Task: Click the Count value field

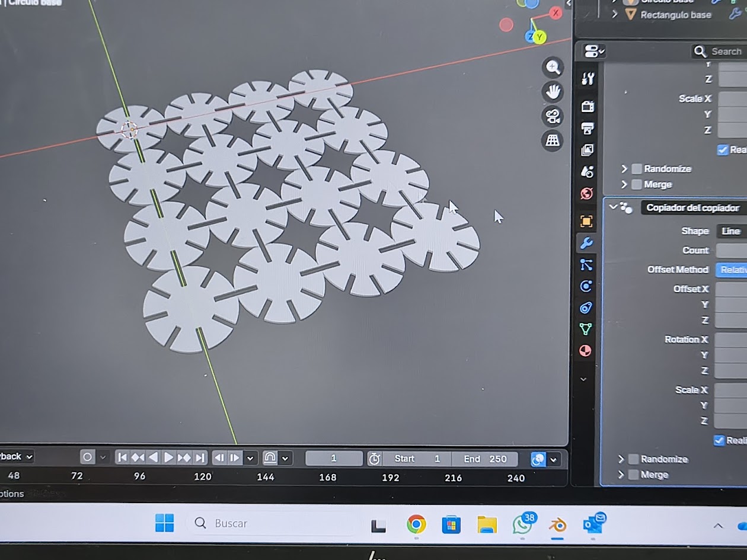Action: pos(732,250)
